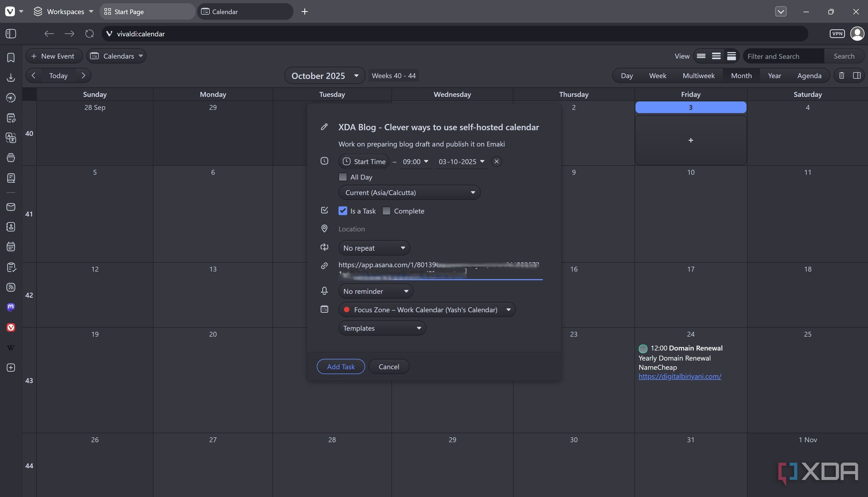Click the New Event button
The height and width of the screenshot is (497, 868).
pos(54,56)
